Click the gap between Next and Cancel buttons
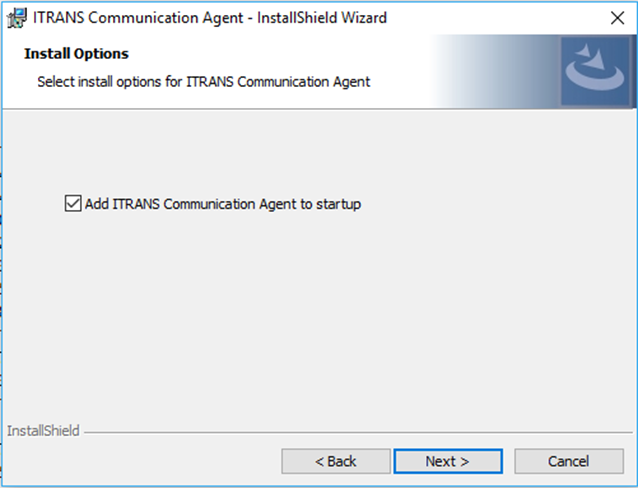Image resolution: width=638 pixels, height=488 pixels. point(507,461)
